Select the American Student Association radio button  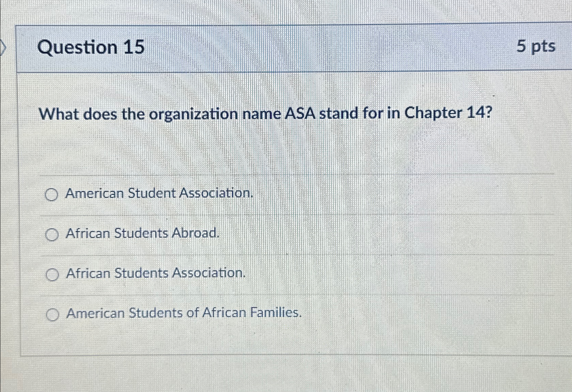pyautogui.click(x=52, y=194)
